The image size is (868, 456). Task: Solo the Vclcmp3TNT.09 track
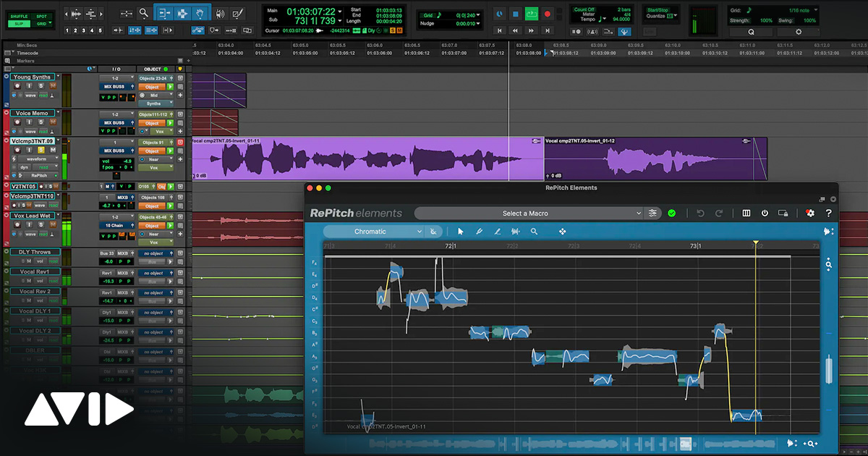coord(41,150)
